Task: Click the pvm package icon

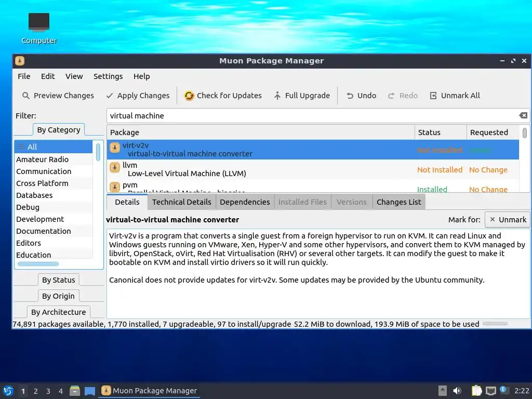Action: [x=115, y=187]
